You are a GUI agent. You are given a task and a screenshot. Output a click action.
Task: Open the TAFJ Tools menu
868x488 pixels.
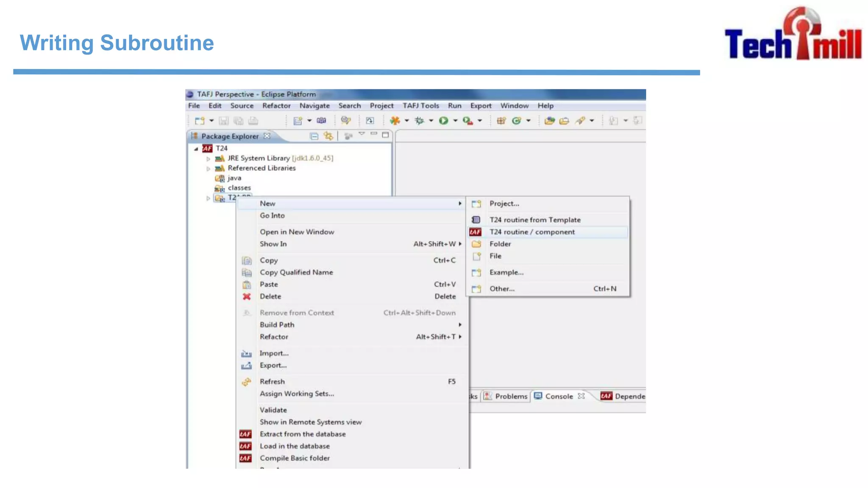coord(420,106)
